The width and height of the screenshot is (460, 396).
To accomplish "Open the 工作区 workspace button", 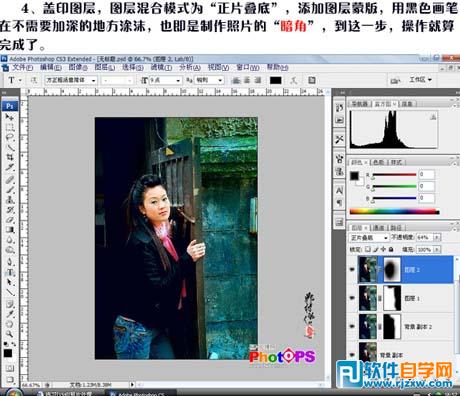I will click(x=420, y=80).
